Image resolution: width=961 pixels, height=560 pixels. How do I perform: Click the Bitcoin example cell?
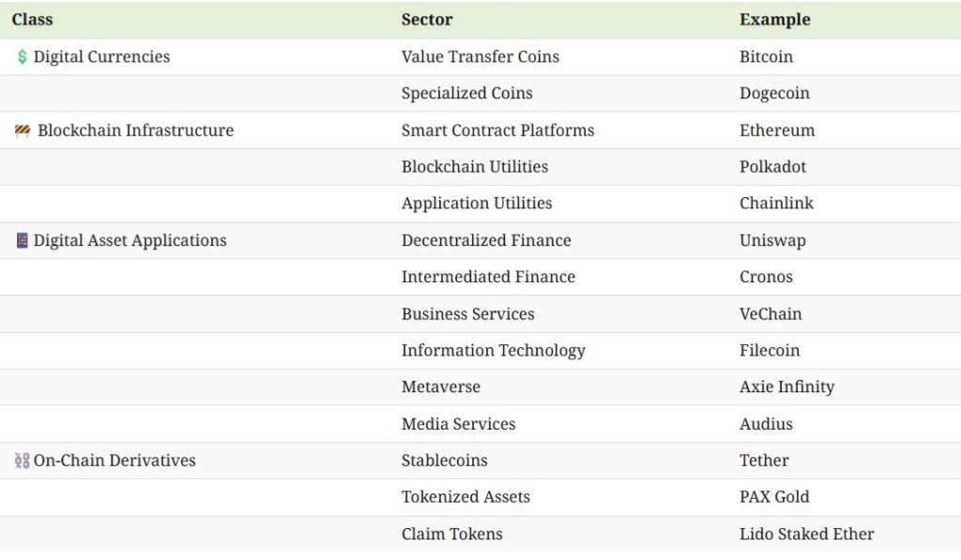click(x=766, y=57)
